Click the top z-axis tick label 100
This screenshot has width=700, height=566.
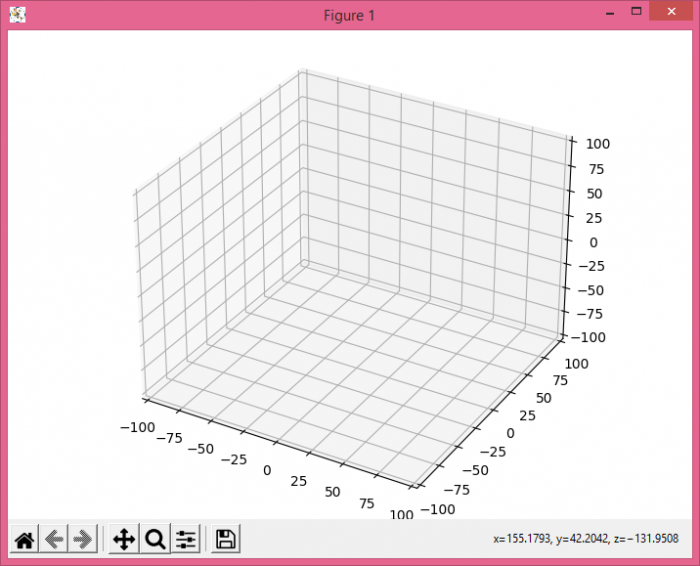point(594,144)
